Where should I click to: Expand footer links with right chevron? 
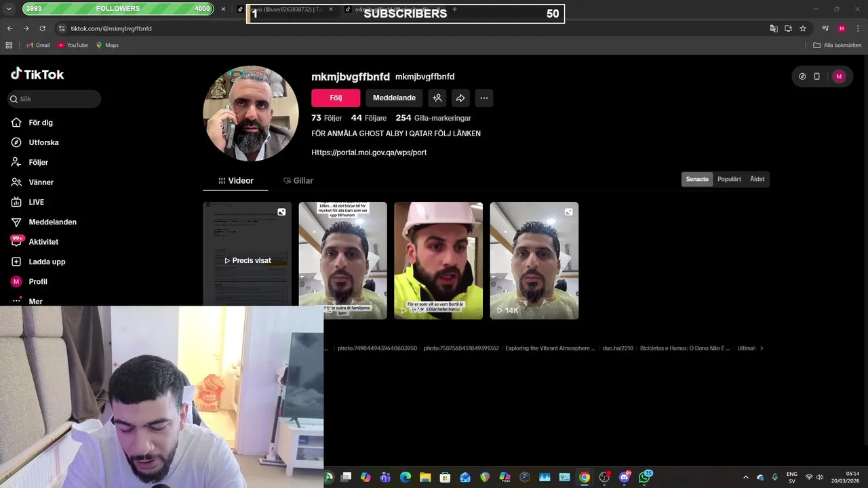pos(762,348)
